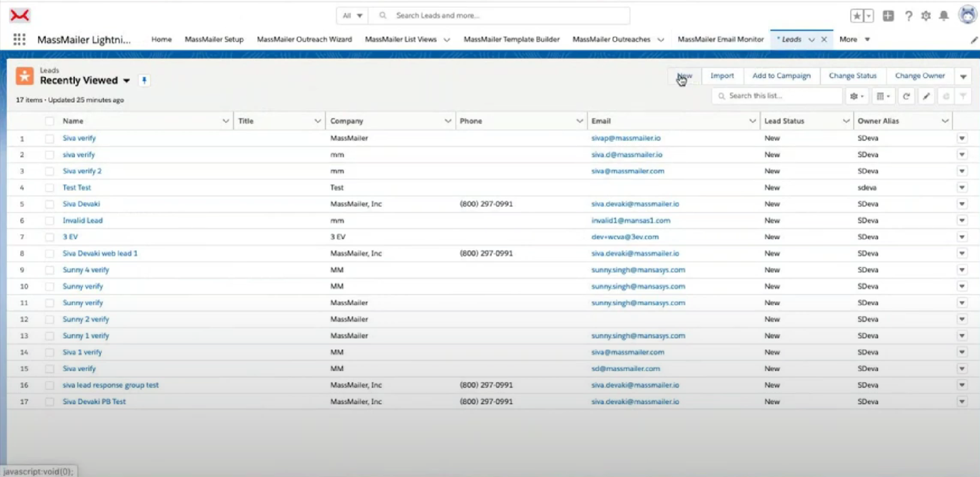Screen dimensions: 980x477
Task: Open row actions for Siva Devaki PB Test
Action: click(962, 402)
